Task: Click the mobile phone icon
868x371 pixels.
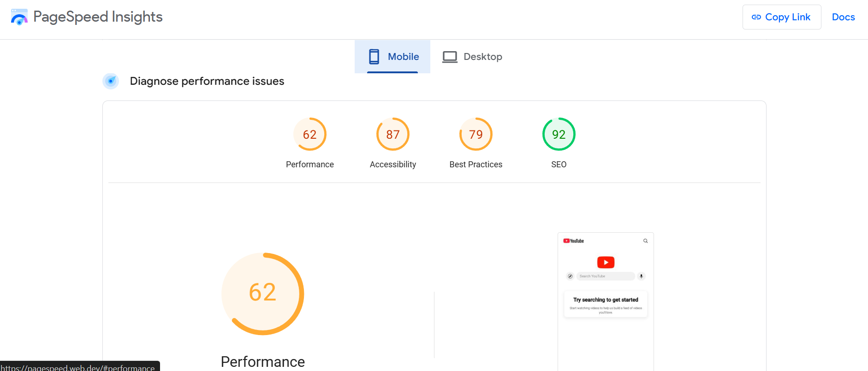Action: [x=374, y=57]
